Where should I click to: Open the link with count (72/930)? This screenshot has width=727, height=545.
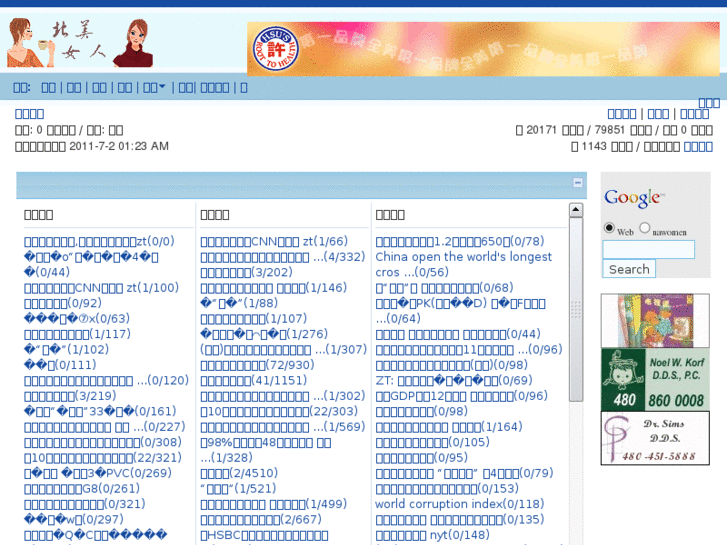257,365
